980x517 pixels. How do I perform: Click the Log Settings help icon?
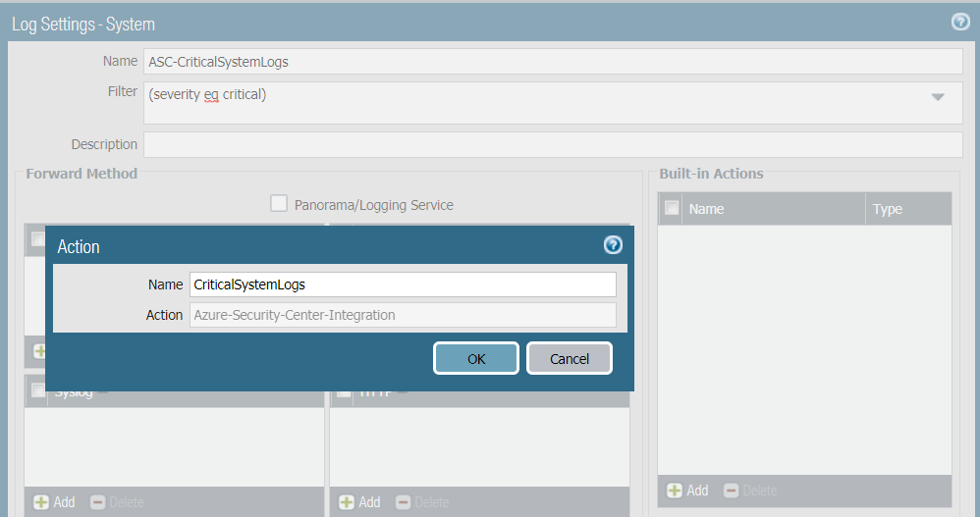point(960,23)
